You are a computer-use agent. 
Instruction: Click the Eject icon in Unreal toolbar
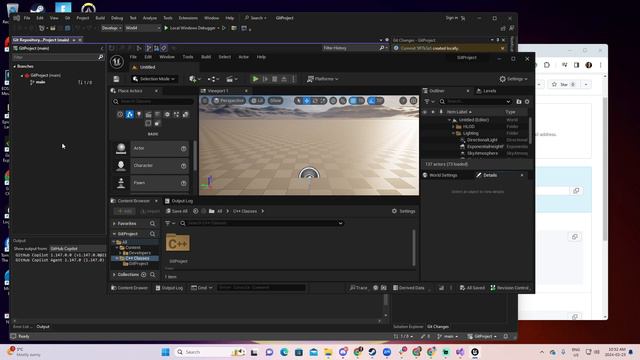(284, 79)
